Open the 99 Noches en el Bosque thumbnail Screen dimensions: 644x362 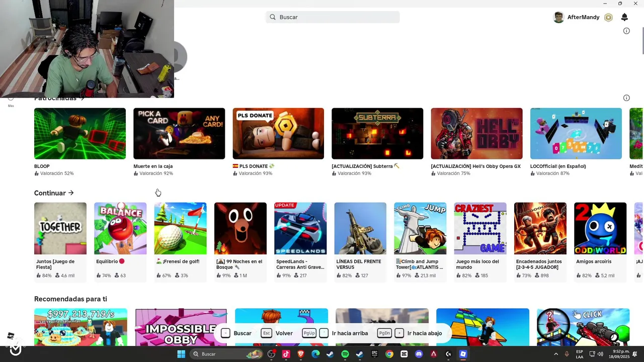click(240, 229)
